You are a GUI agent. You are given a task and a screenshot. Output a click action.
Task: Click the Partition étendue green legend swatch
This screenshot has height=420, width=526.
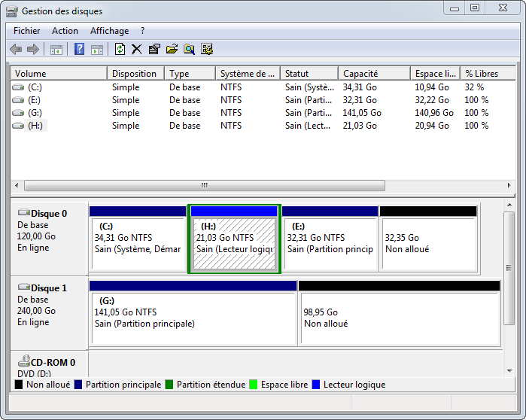pos(169,385)
